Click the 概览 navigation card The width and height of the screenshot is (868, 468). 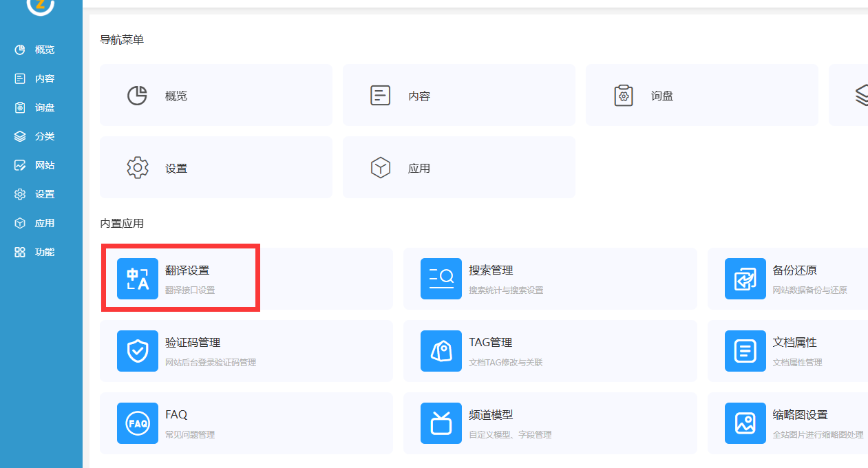coord(215,96)
